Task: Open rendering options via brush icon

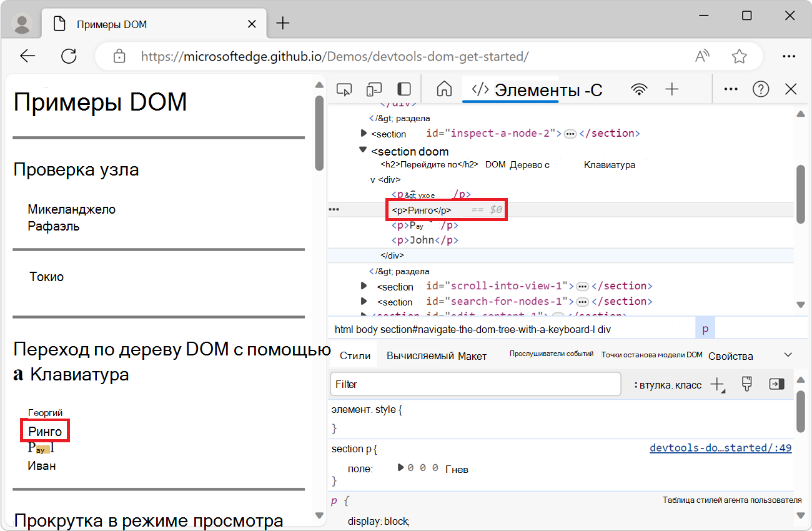Action: click(746, 384)
